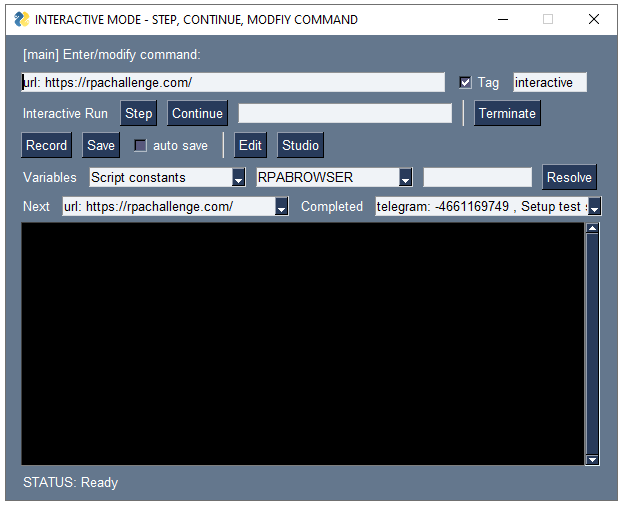The width and height of the screenshot is (622, 505).
Task: Click the Python icon in the title bar
Action: point(21,19)
